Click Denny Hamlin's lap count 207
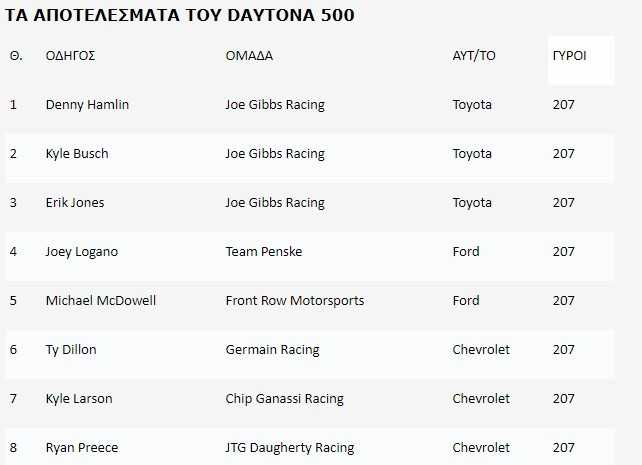The image size is (642, 465). (x=564, y=105)
